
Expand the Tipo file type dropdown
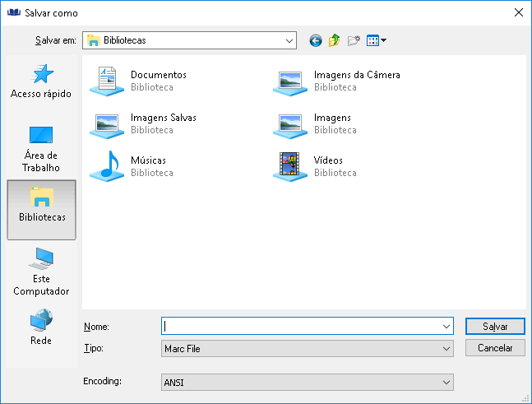446,349
